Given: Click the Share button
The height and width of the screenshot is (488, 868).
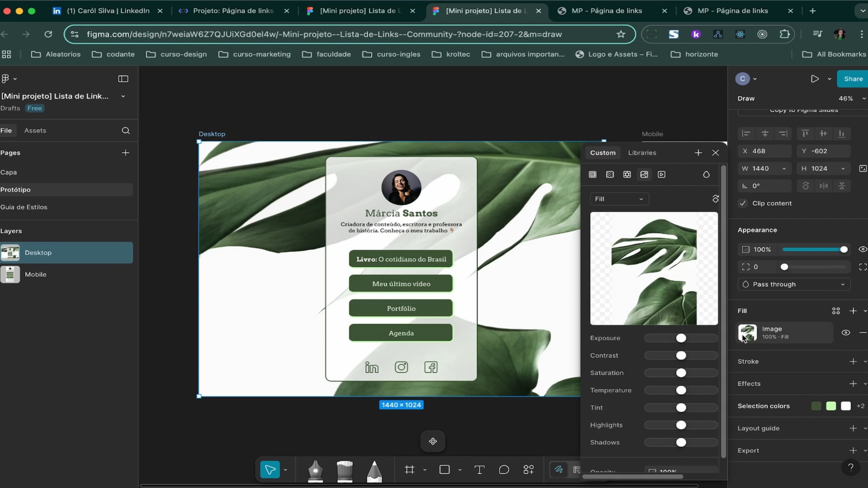Looking at the screenshot, I should tap(853, 79).
